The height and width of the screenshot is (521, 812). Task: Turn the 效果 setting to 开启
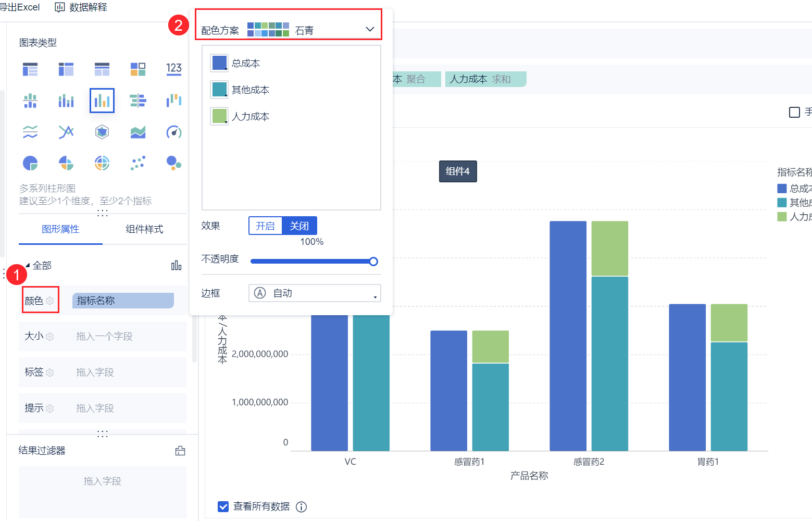[265, 226]
